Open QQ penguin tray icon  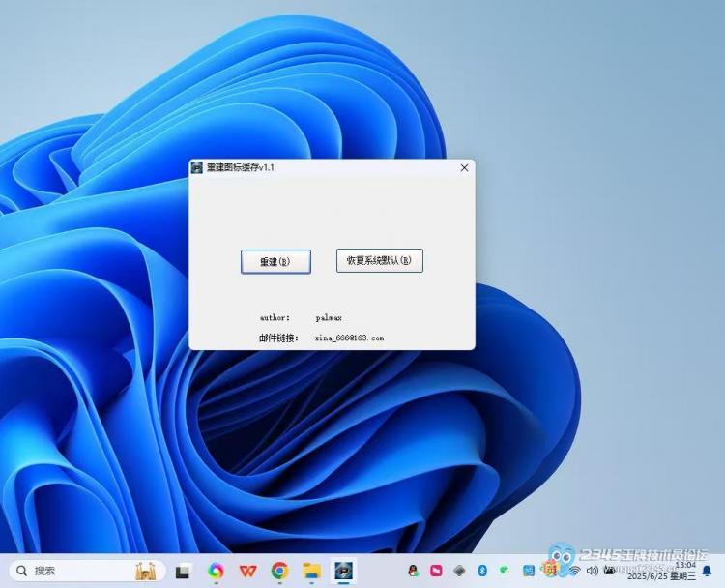414,571
